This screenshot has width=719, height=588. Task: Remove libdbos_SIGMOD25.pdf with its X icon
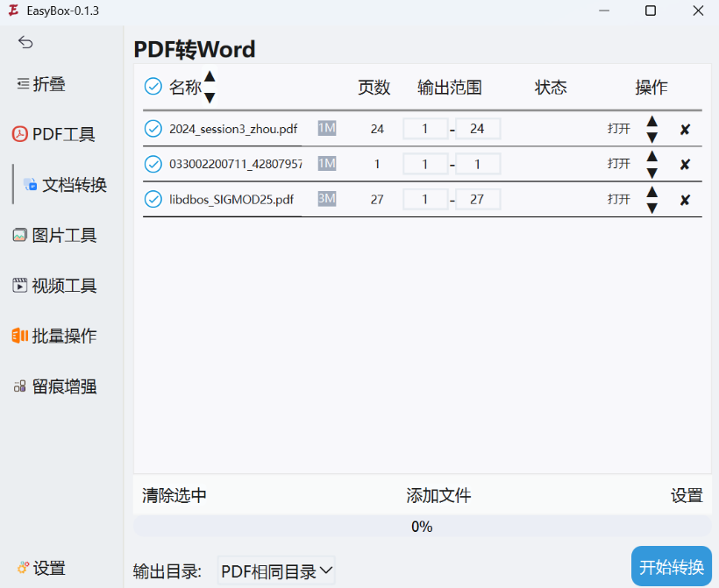(685, 200)
